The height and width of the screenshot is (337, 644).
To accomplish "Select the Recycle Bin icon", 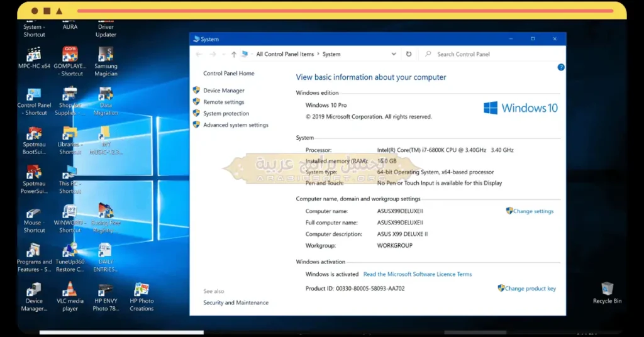I will click(607, 292).
